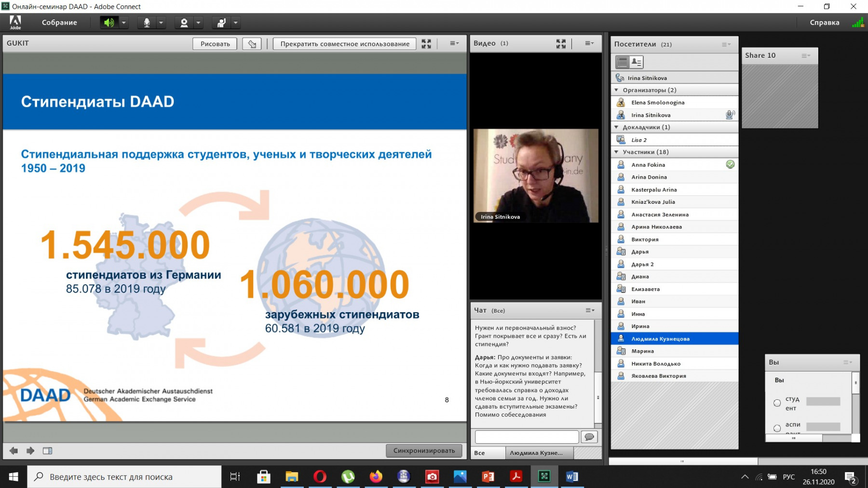
Task: Click Irina Sitnikova video thumbnail
Action: (x=536, y=175)
